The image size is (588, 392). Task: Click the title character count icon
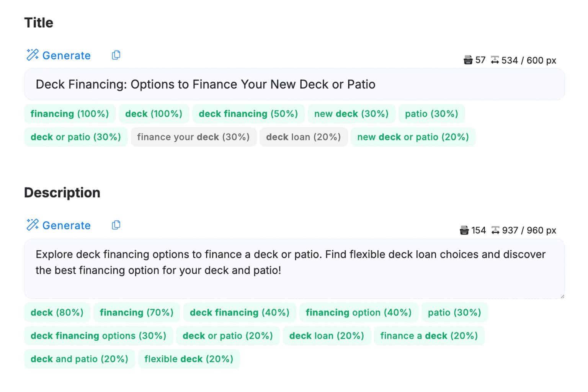(x=468, y=60)
